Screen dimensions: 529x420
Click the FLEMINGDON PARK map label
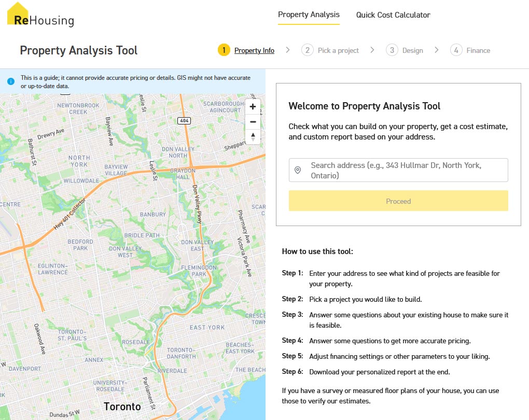click(x=199, y=271)
